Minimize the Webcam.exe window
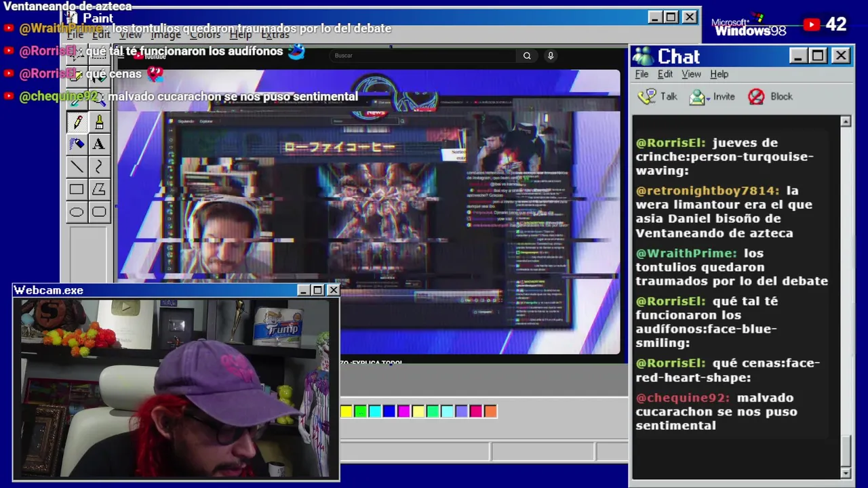The width and height of the screenshot is (868, 488). (x=304, y=290)
